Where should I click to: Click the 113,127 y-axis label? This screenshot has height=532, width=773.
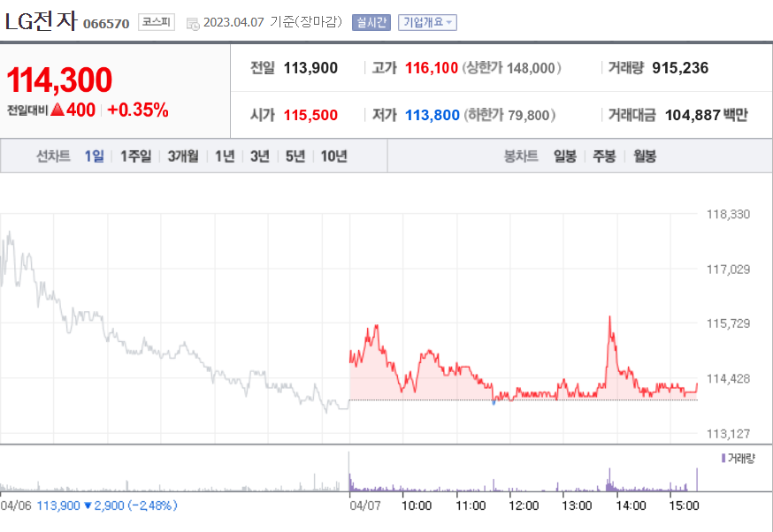(x=728, y=434)
